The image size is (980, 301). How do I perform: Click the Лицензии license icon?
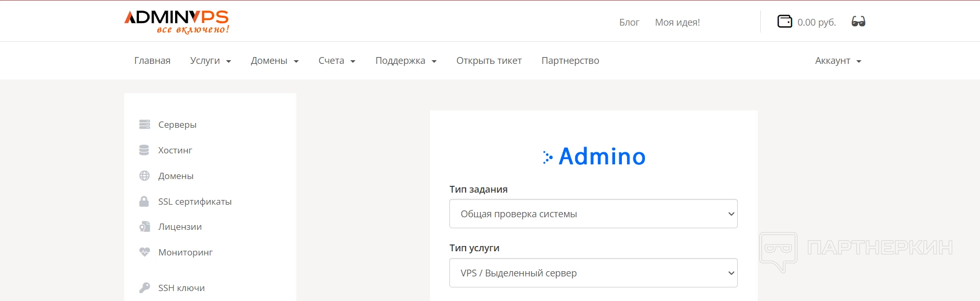pos(145,227)
